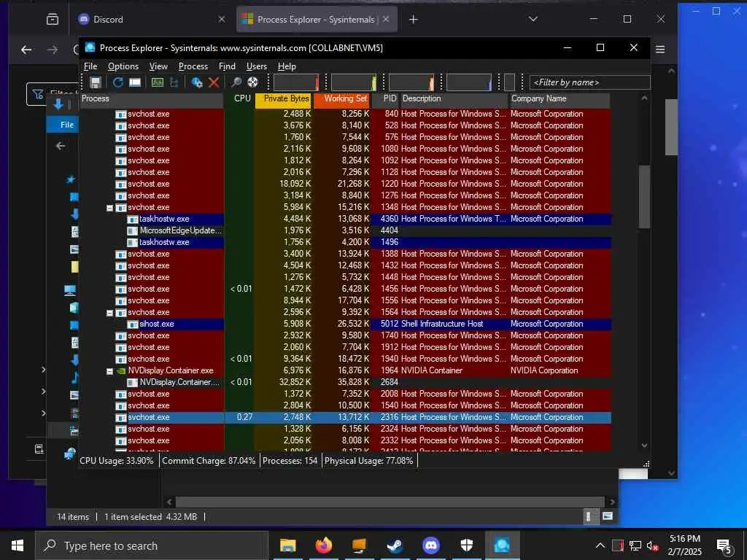
Task: Switch to the Discord browser tab
Action: [152, 20]
